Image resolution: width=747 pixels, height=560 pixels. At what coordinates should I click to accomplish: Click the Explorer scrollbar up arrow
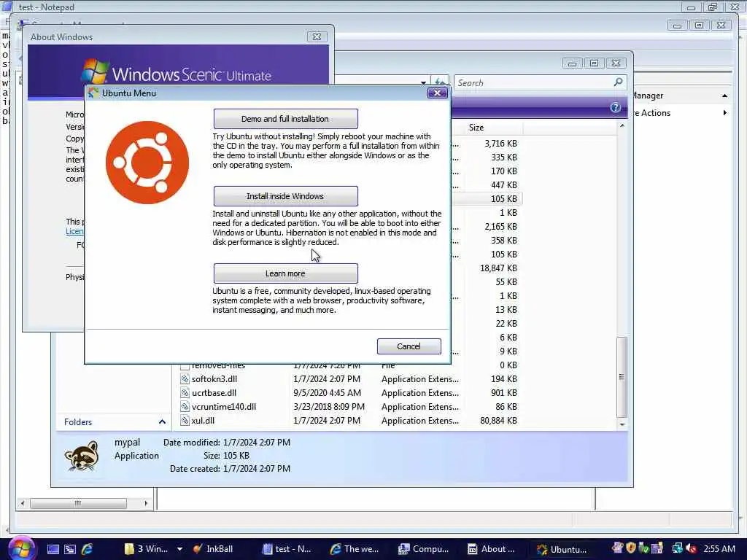click(x=622, y=126)
